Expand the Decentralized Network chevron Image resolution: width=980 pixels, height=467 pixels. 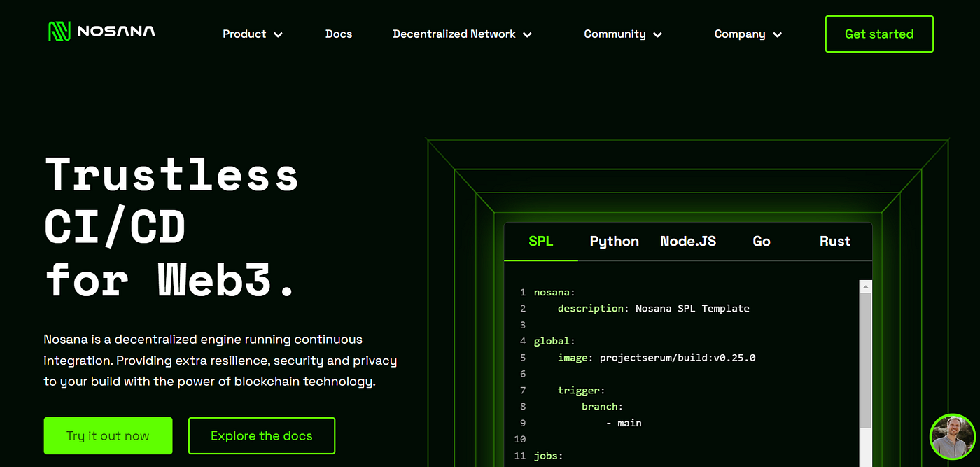[527, 34]
